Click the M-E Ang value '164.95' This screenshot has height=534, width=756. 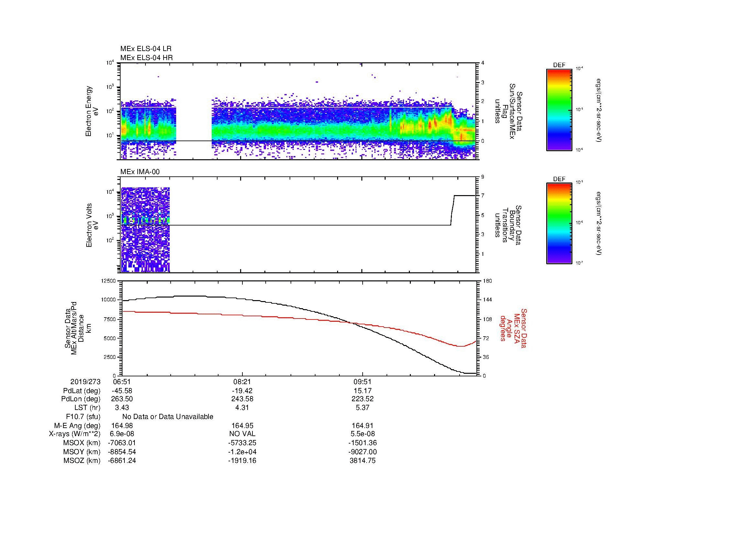(x=242, y=426)
